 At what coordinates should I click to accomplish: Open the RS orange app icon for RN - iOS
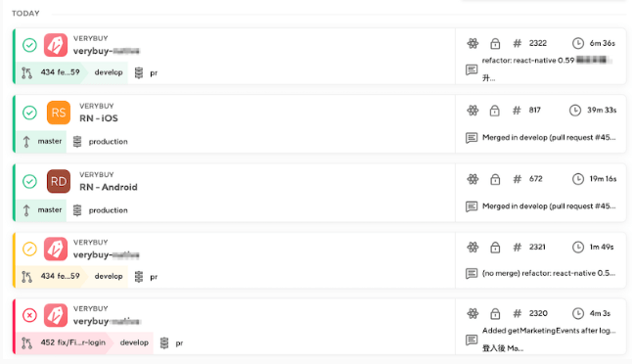click(x=59, y=113)
